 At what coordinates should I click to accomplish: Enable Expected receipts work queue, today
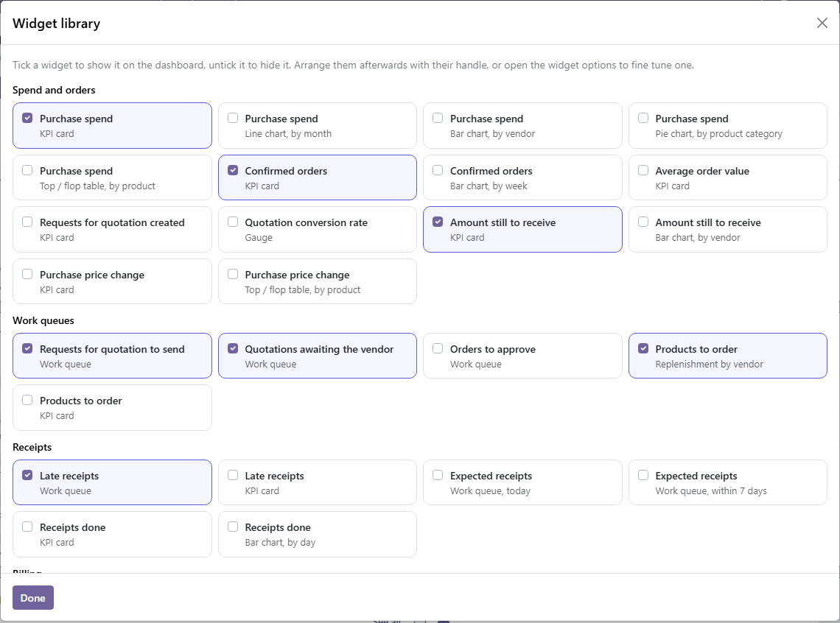click(438, 475)
